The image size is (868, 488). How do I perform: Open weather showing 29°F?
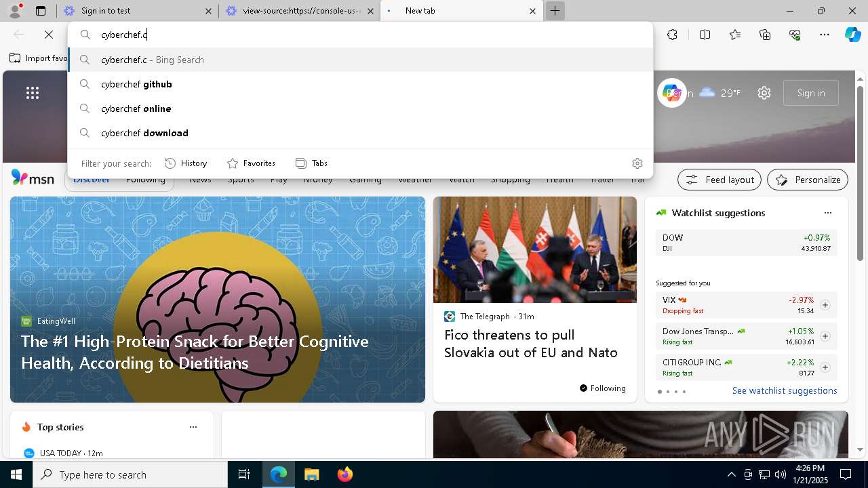pos(720,93)
